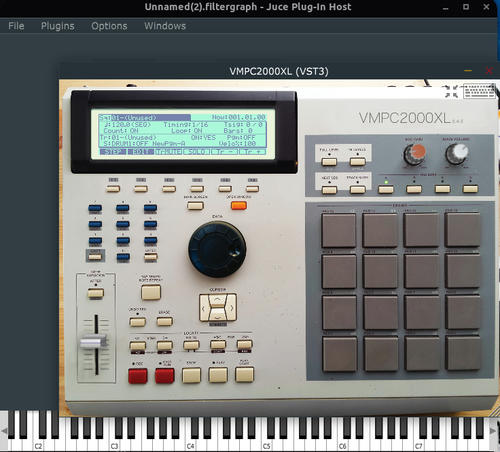Image resolution: width=500 pixels, height=452 pixels.
Task: Click the PLAY transport button
Action: pos(218,375)
